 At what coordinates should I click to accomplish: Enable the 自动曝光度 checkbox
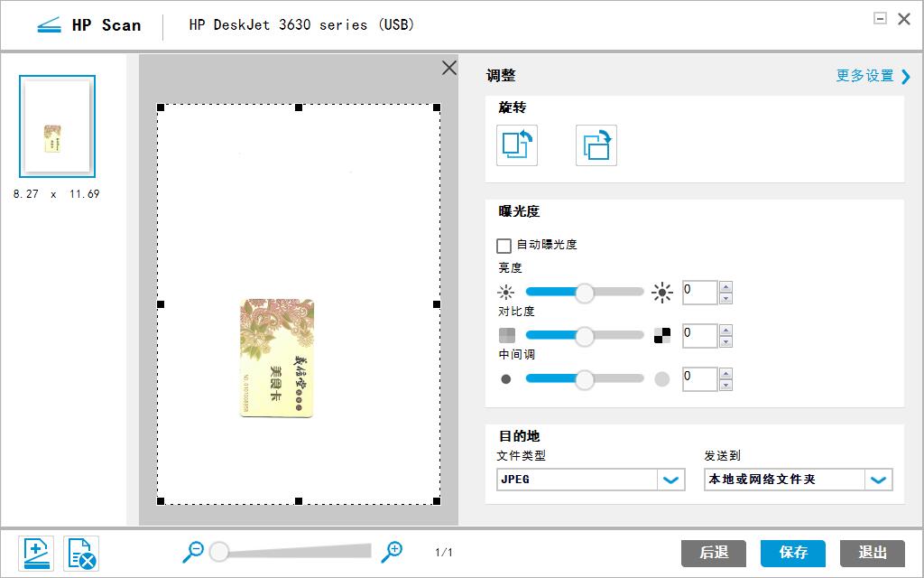pyautogui.click(x=504, y=246)
